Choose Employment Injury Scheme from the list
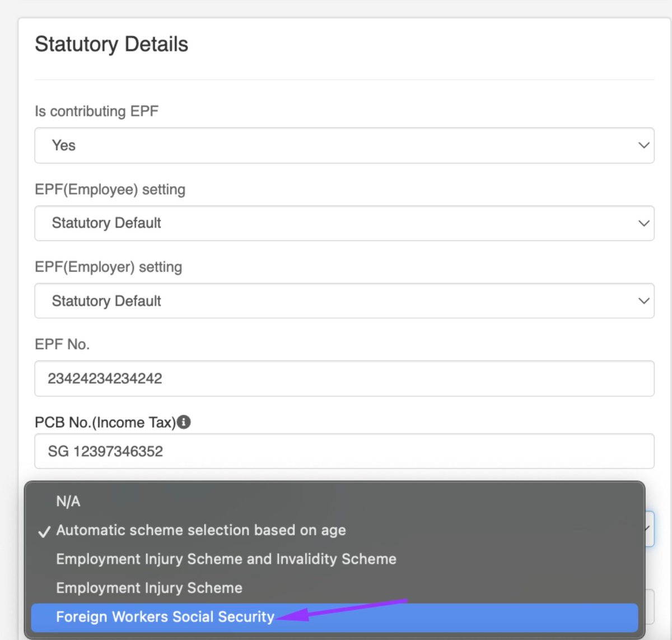This screenshot has width=672, height=640. (149, 588)
